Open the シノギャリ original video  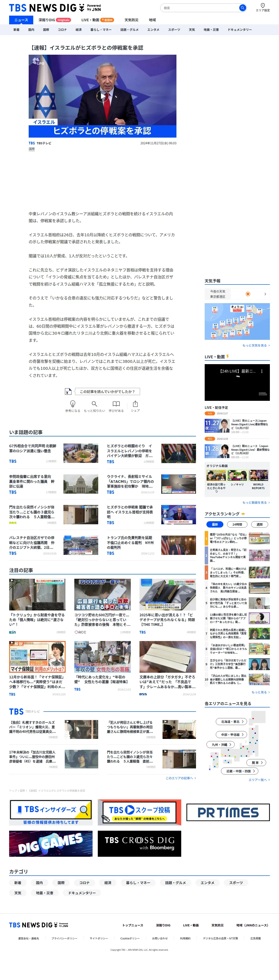[237, 478]
